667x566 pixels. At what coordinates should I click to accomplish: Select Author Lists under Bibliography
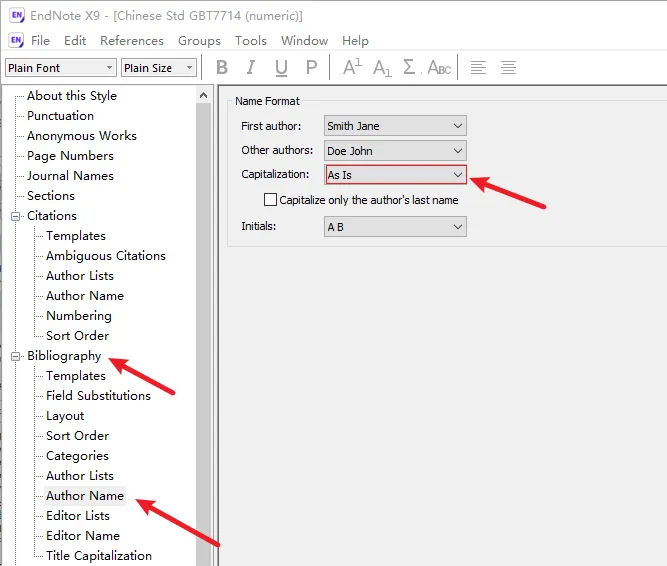point(80,475)
